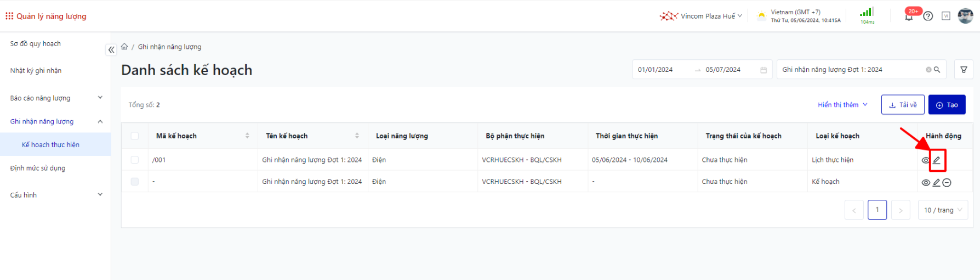This screenshot has width=980, height=280.
Task: Collapse the sidebar with double-arrow icon
Action: tap(111, 50)
